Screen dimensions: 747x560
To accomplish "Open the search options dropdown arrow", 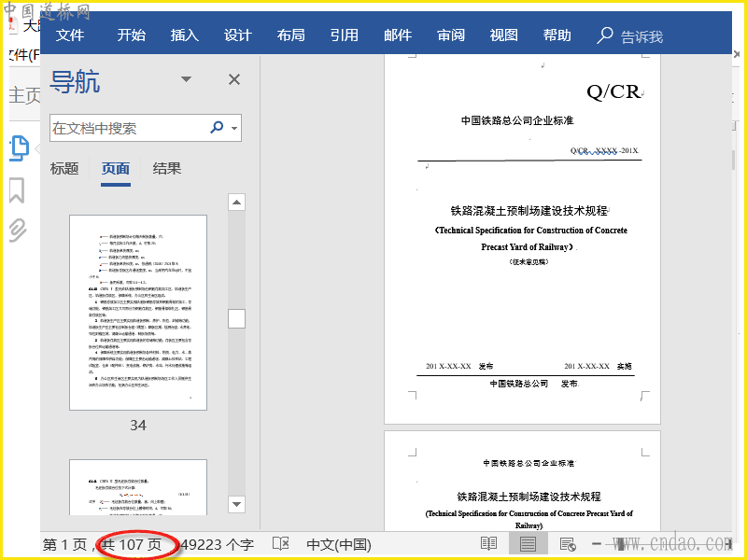I will pyautogui.click(x=234, y=128).
